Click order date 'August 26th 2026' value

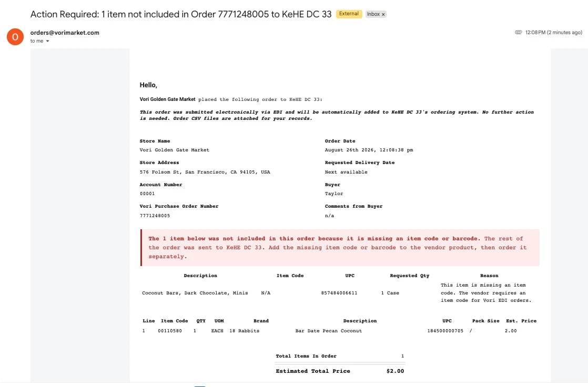click(x=369, y=150)
